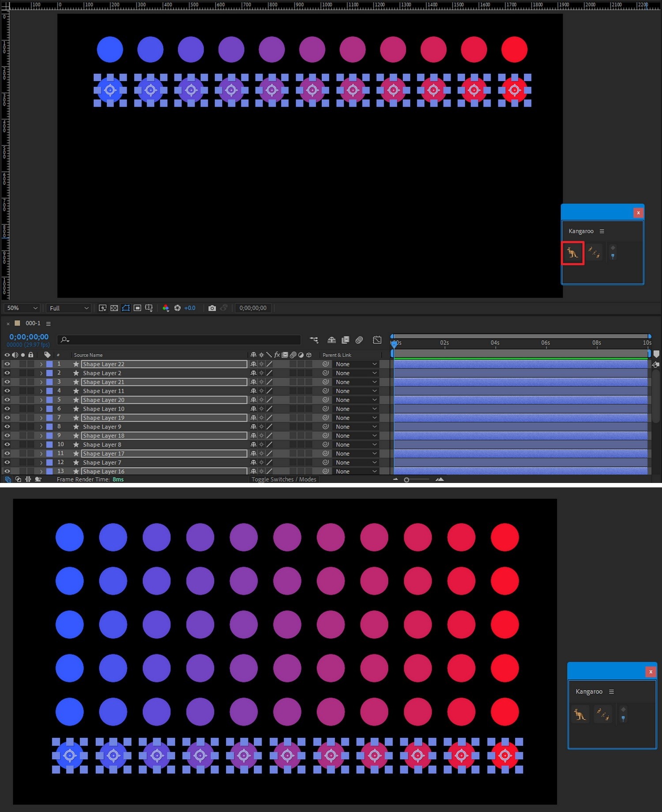
Task: Activate the Region of Interest icon
Action: pyautogui.click(x=137, y=308)
